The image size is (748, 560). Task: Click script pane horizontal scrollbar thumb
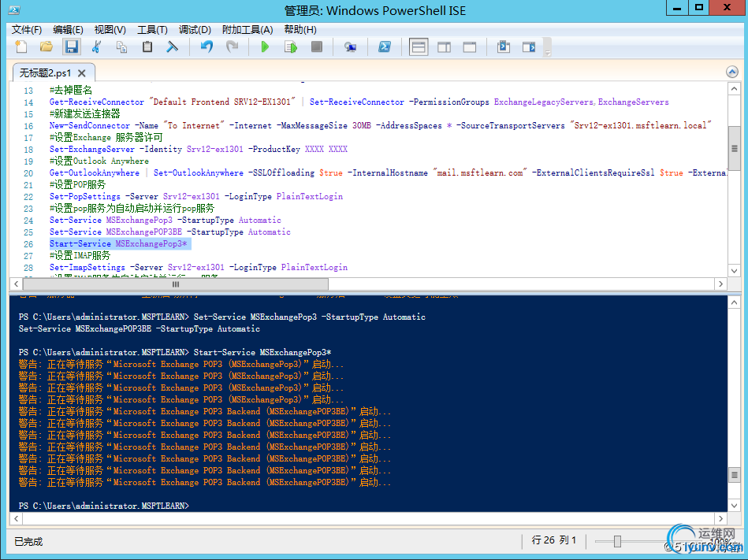pos(176,284)
